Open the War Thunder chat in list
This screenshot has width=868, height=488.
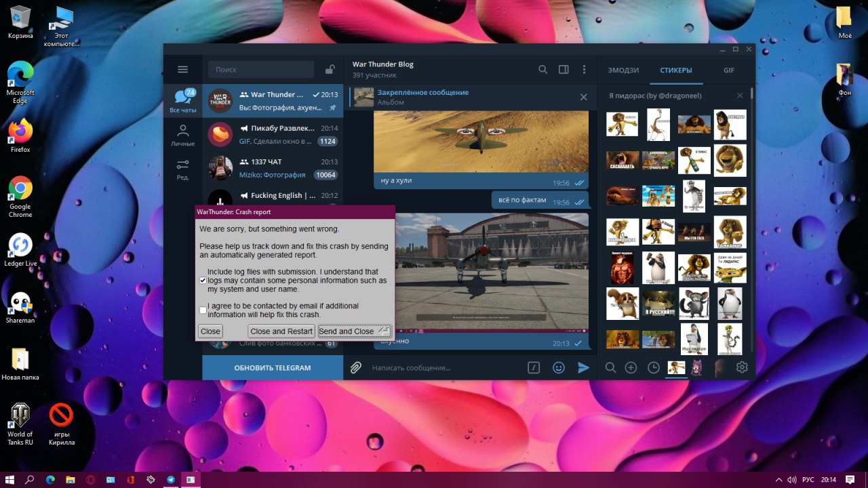tap(273, 101)
